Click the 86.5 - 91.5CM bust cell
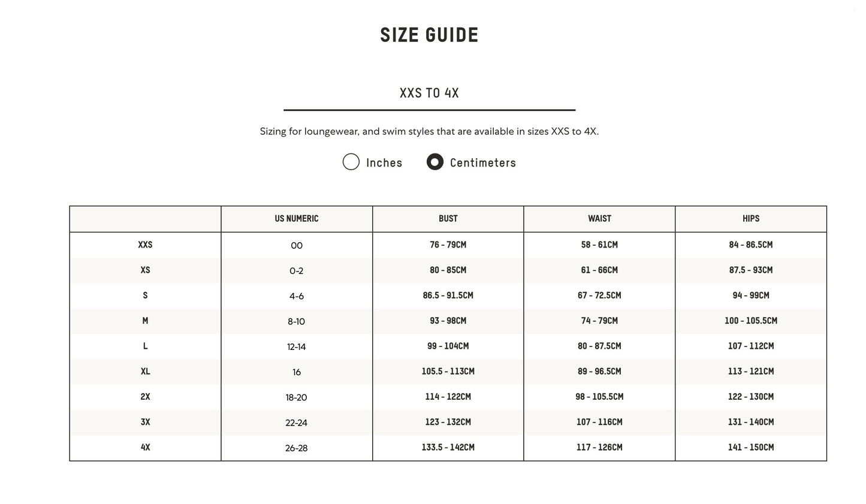This screenshot has height=504, width=866. pyautogui.click(x=448, y=295)
